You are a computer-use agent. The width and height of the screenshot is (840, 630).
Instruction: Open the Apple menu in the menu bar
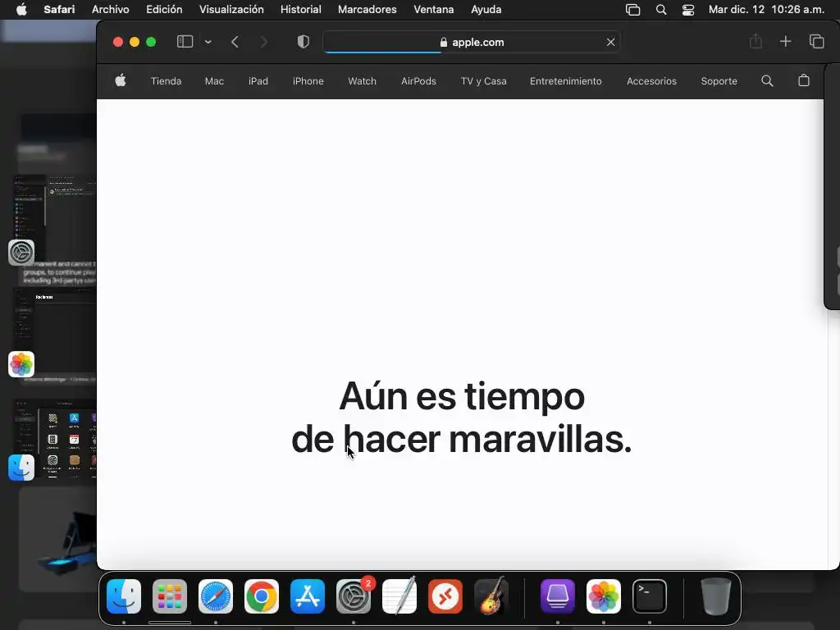21,9
